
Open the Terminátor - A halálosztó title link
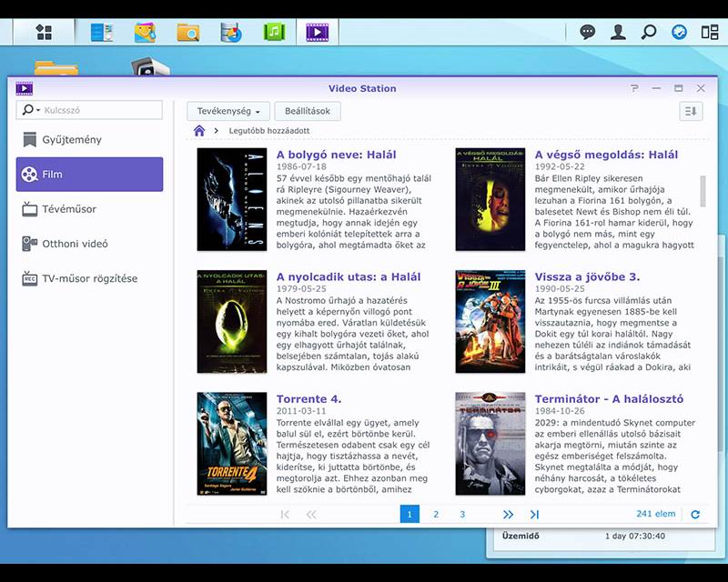[609, 398]
